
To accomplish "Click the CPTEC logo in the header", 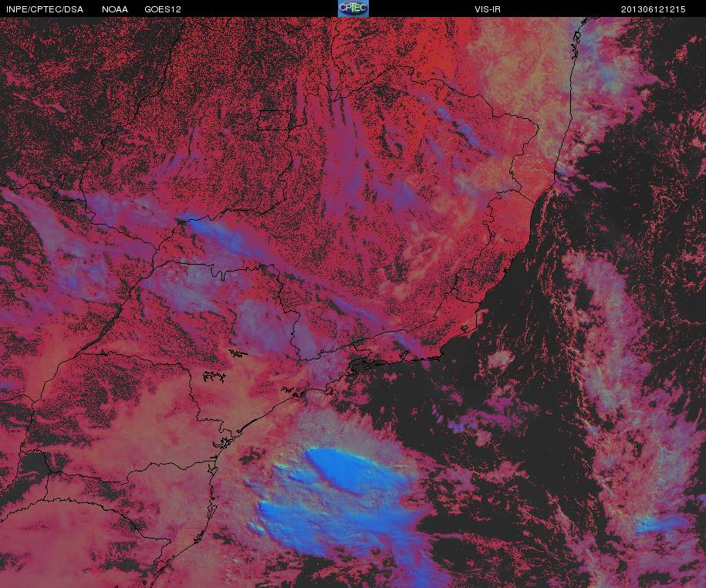I will (353, 8).
